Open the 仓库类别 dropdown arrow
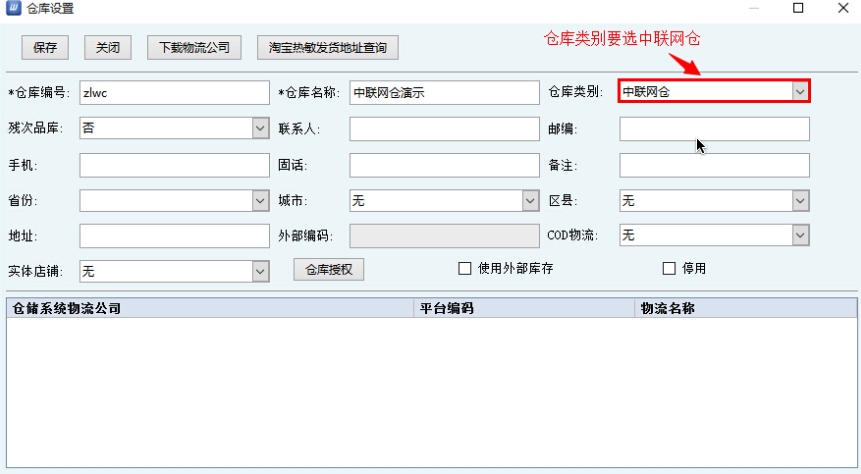 point(800,92)
